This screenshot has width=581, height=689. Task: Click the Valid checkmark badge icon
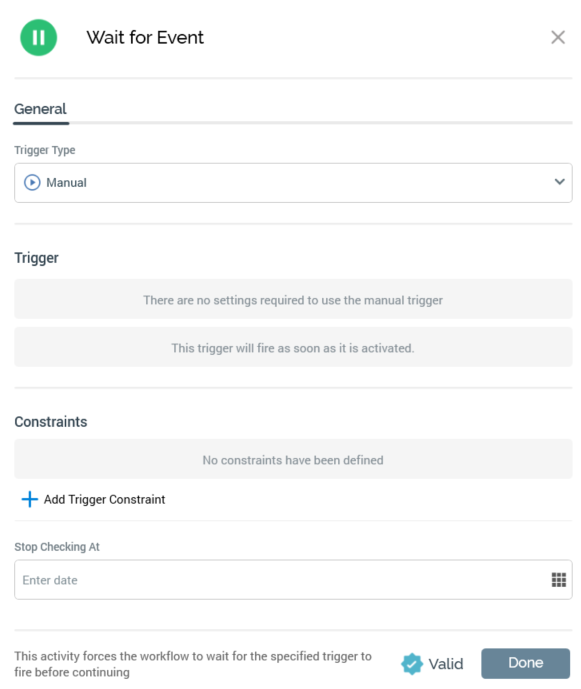click(411, 664)
